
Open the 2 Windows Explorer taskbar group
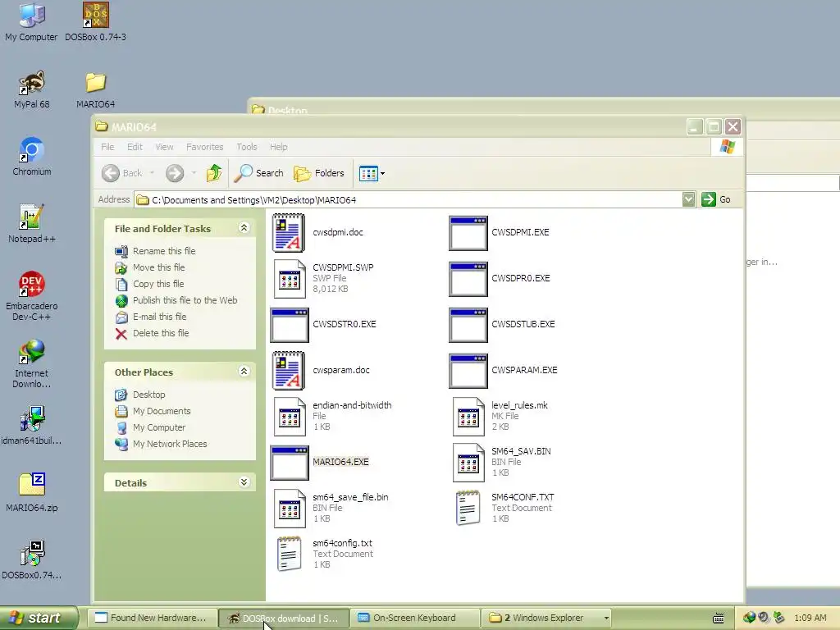(x=546, y=618)
